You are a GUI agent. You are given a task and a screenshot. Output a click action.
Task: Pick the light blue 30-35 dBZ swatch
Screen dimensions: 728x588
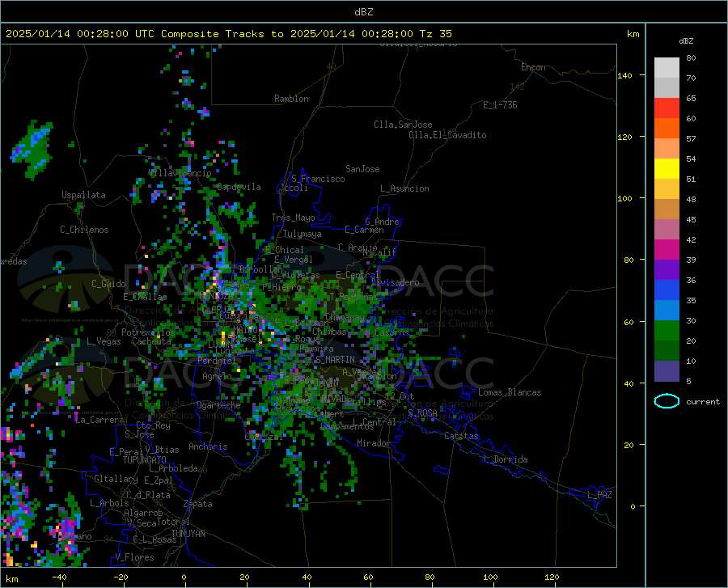[x=667, y=311]
